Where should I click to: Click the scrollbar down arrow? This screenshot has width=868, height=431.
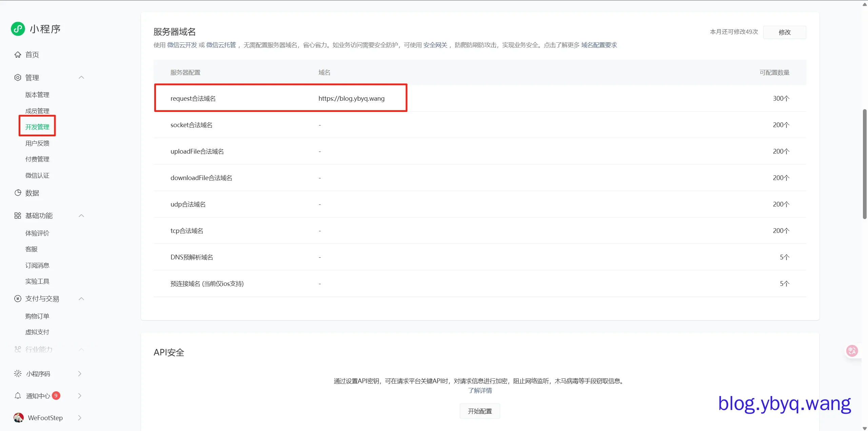[865, 428]
